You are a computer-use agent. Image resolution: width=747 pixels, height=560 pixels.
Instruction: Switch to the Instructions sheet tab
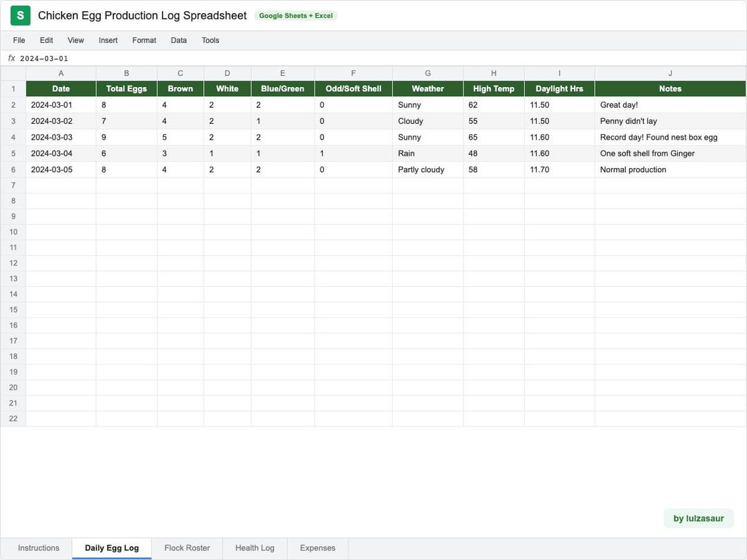pos(39,548)
